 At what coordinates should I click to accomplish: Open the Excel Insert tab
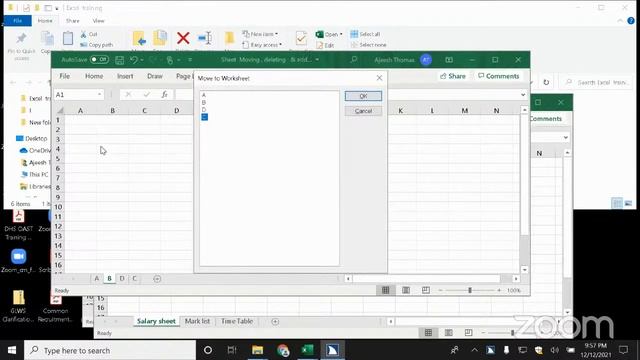[x=125, y=76]
